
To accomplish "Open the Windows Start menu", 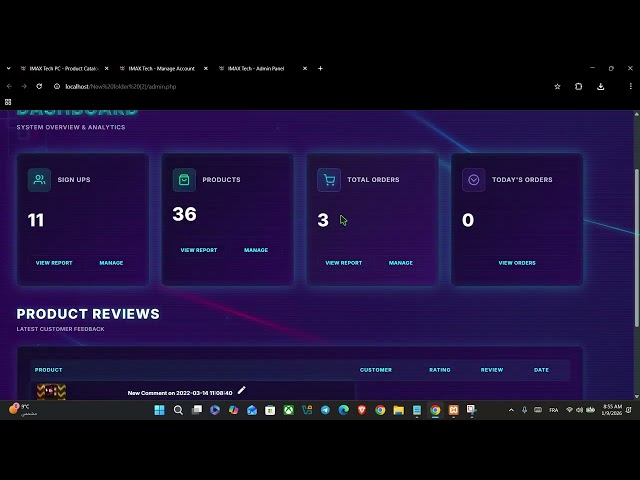I will click(159, 410).
